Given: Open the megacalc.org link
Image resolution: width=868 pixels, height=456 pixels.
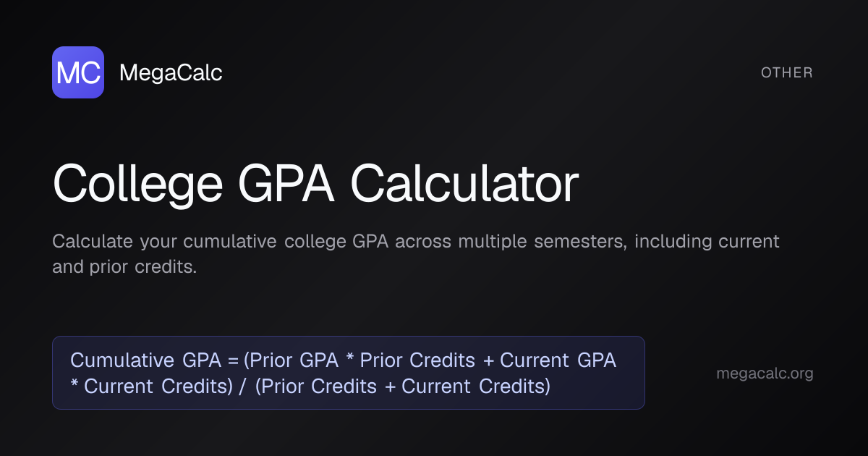Looking at the screenshot, I should (x=765, y=373).
